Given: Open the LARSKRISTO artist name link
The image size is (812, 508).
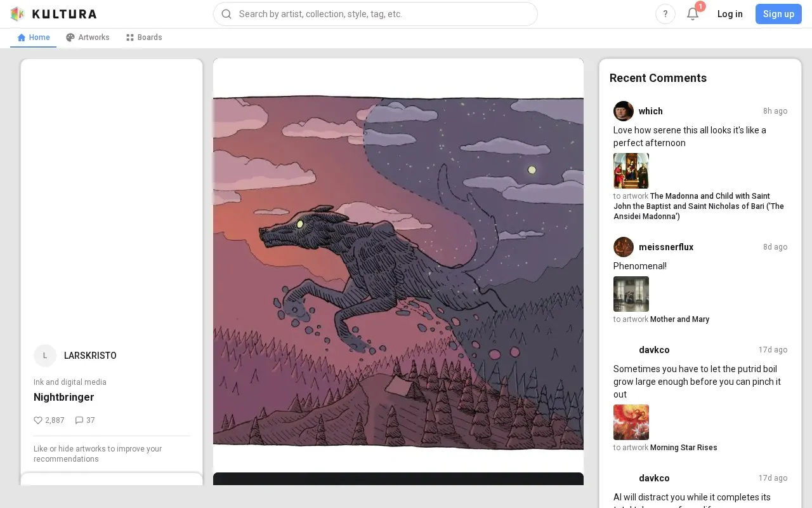Looking at the screenshot, I should click(x=90, y=356).
